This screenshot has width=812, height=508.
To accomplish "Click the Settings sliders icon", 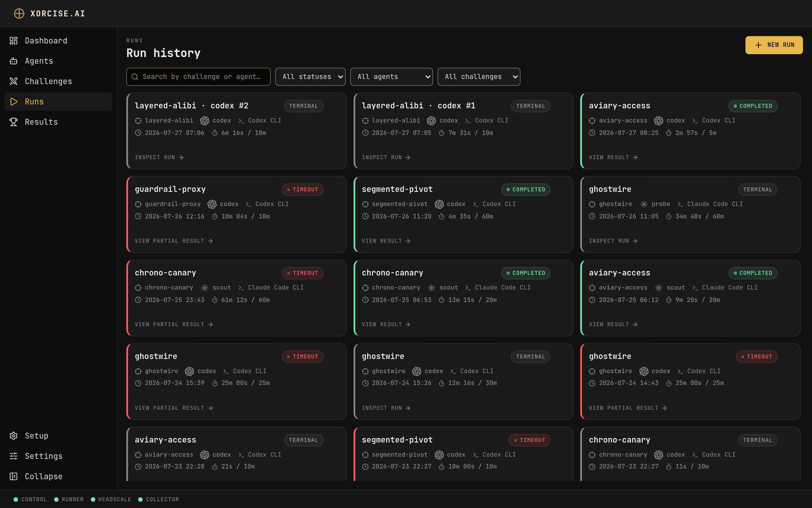I will (14, 456).
